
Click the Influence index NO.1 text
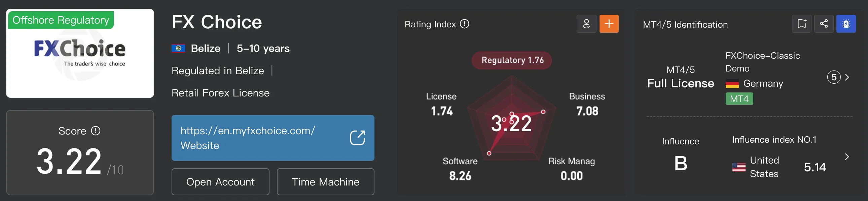coord(774,140)
